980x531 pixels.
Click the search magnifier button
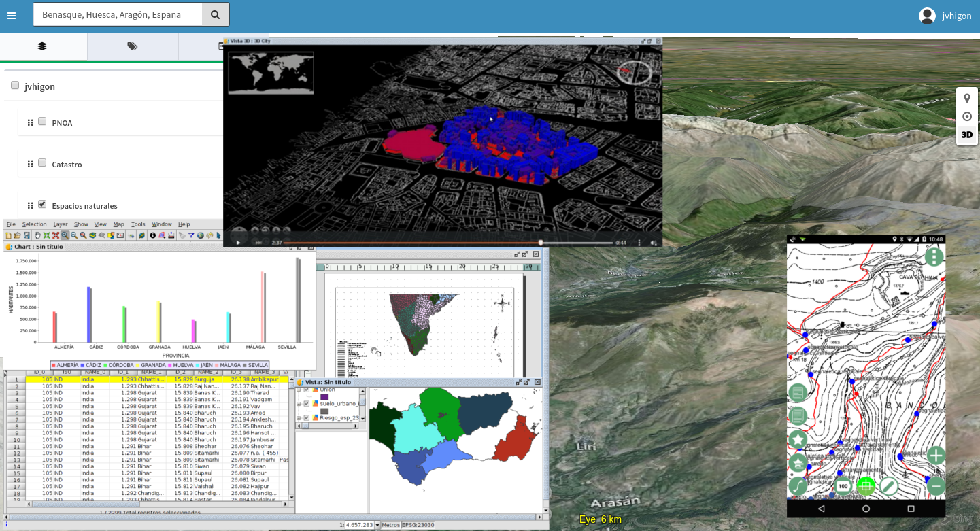[215, 14]
